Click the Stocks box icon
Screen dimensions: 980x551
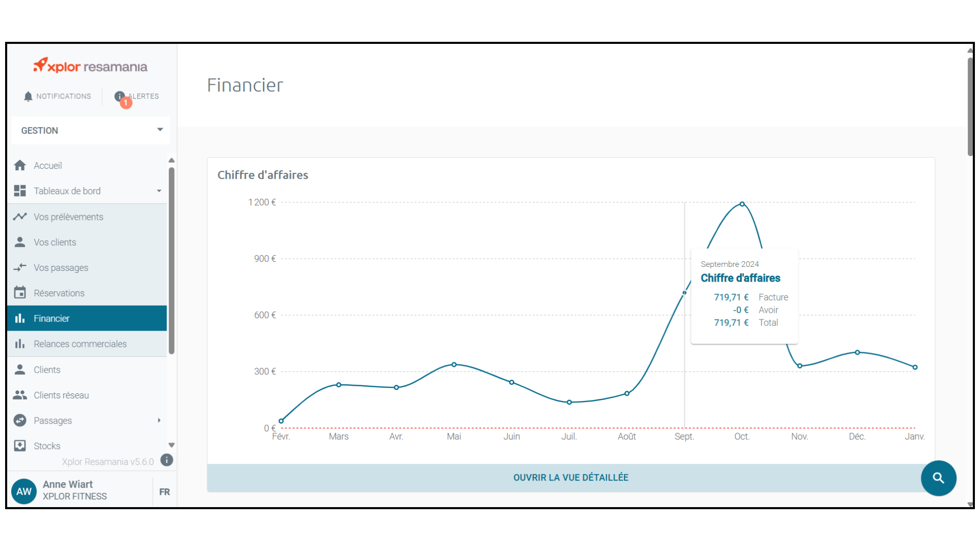[x=20, y=446]
